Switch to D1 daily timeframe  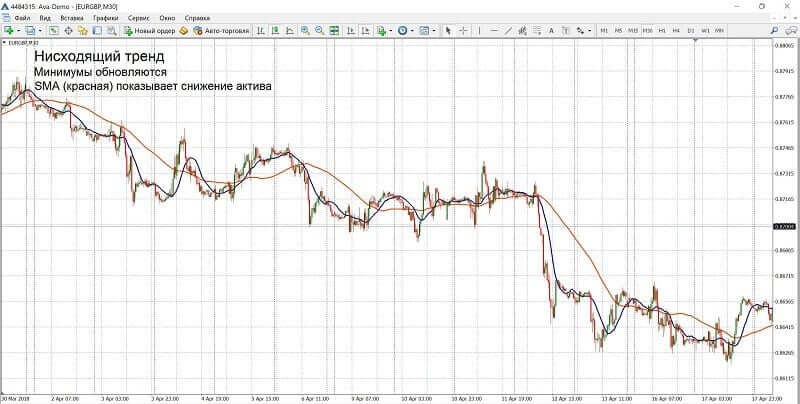pos(691,31)
